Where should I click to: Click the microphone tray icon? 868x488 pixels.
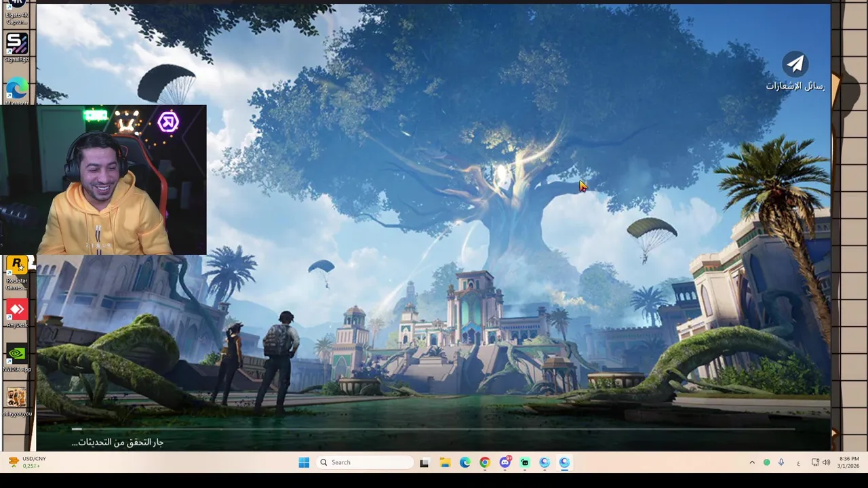[x=781, y=462]
